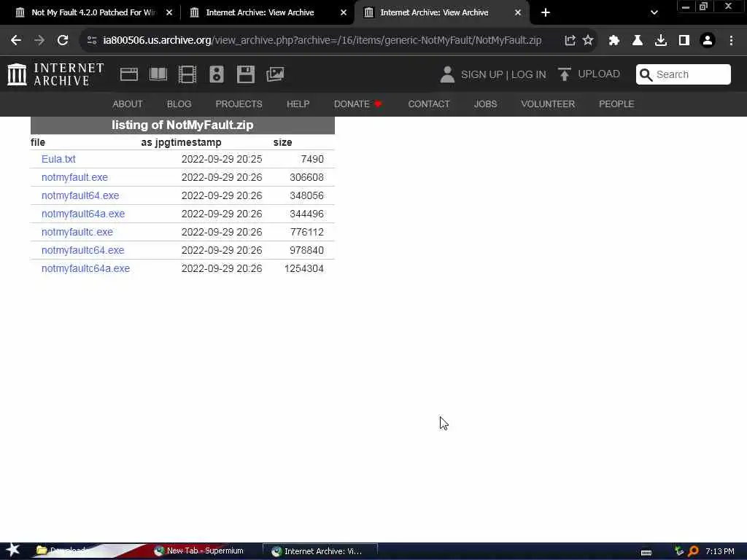Click the UPLOAD link text
The width and height of the screenshot is (747, 560).
coord(599,74)
